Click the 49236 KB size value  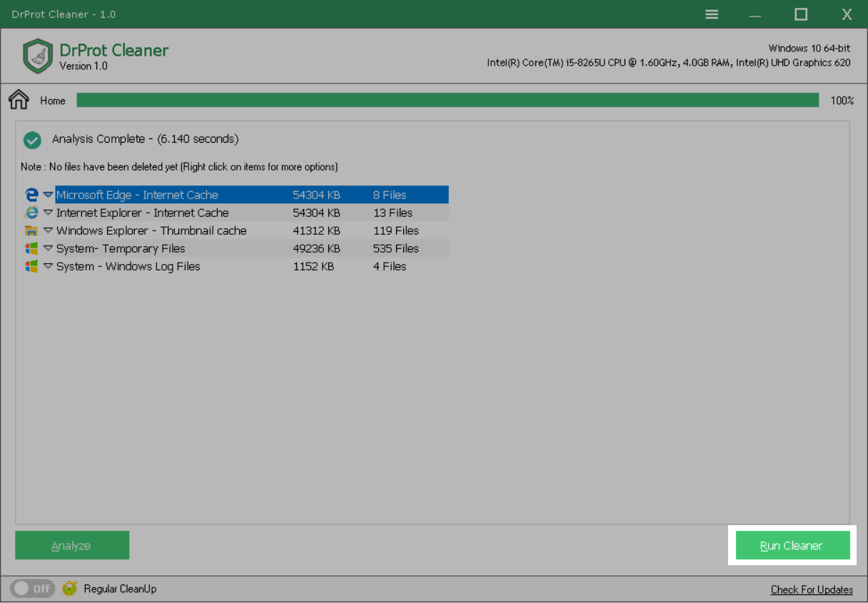316,248
